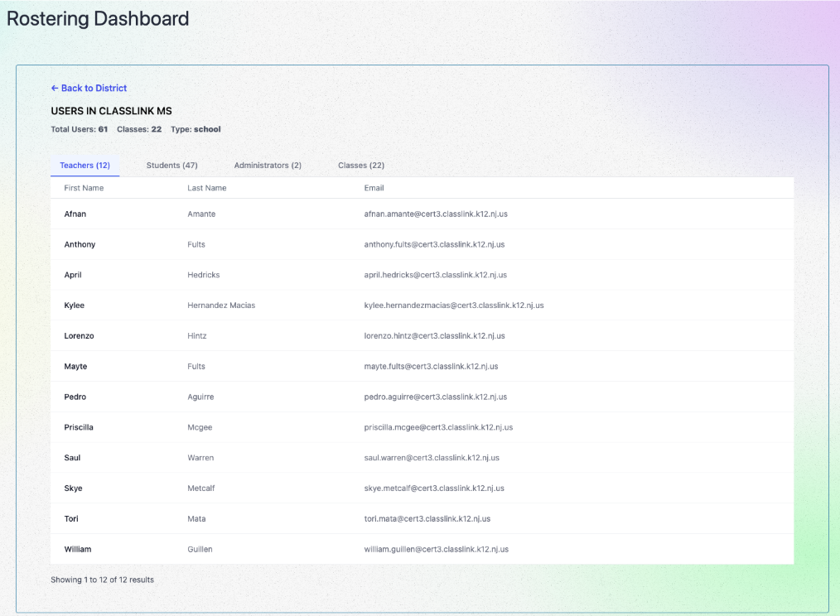This screenshot has width=840, height=616.
Task: Click William in the first name column
Action: click(x=78, y=549)
